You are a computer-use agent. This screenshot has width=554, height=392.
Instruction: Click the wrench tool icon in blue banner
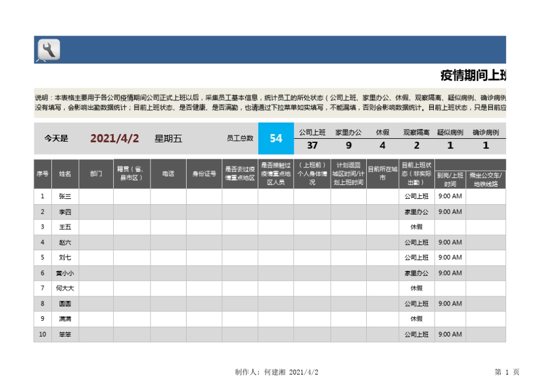tap(49, 50)
